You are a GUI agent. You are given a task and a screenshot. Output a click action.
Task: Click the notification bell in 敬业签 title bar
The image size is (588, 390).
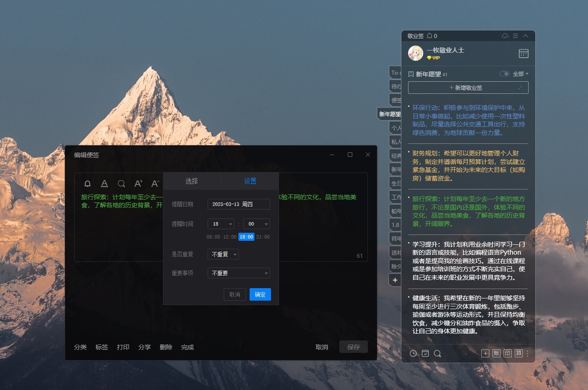click(430, 36)
